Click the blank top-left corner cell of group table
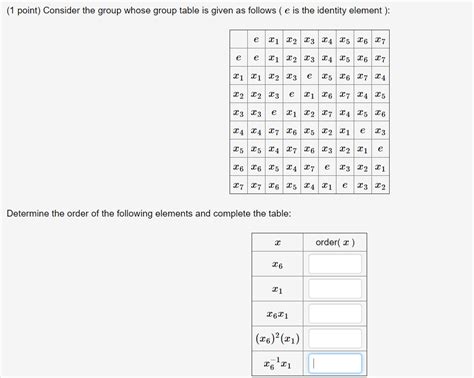This screenshot has width=474, height=378. tap(238, 40)
